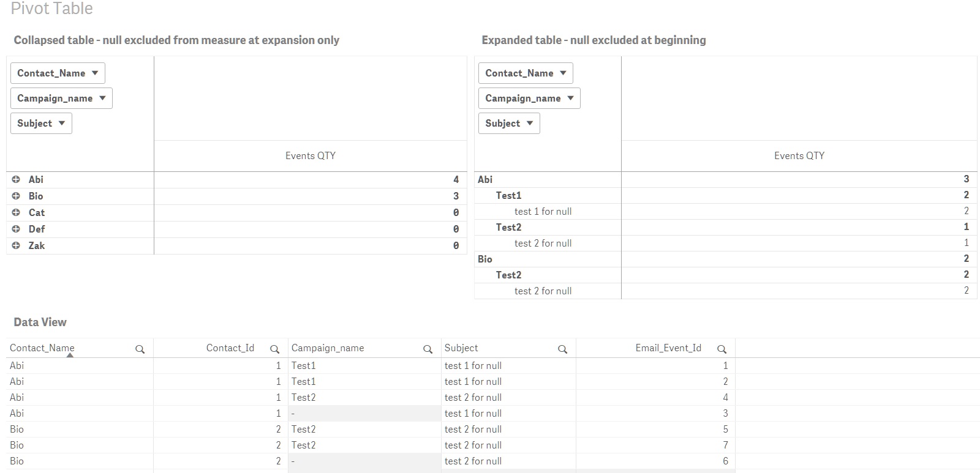The height and width of the screenshot is (473, 980).
Task: Expand the Zak row in the collapsed table
Action: [16, 245]
